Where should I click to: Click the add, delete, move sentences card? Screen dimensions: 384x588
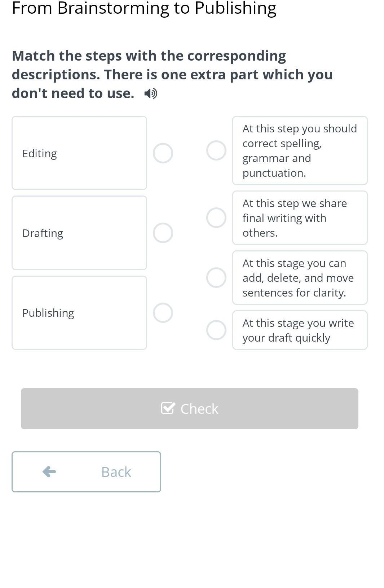pyautogui.click(x=300, y=278)
